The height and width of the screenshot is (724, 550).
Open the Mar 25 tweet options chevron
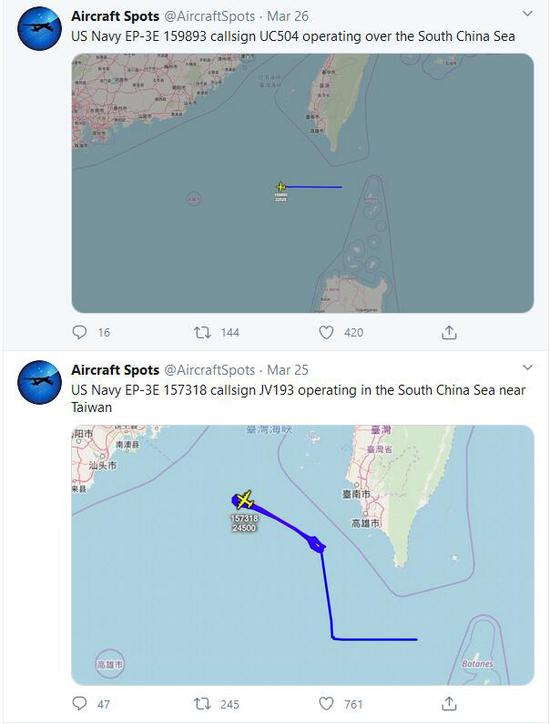click(x=527, y=368)
